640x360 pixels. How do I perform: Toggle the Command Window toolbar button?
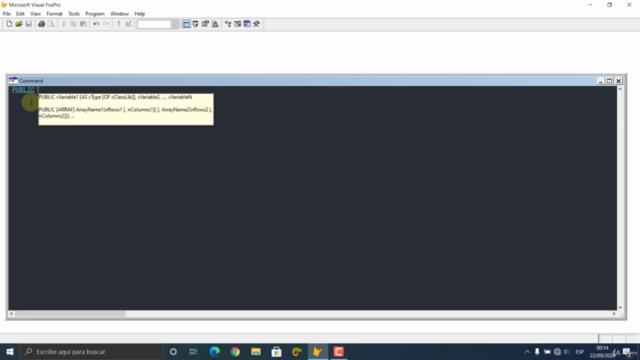point(186,24)
